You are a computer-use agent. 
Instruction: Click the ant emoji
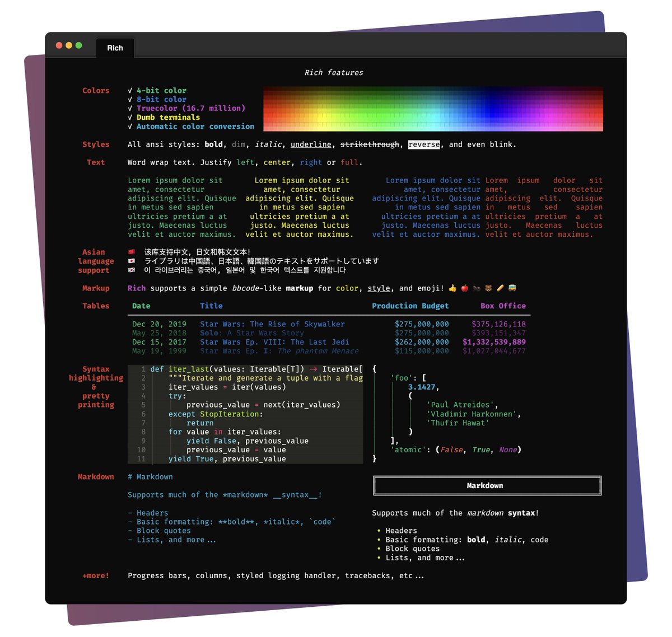tap(476, 288)
